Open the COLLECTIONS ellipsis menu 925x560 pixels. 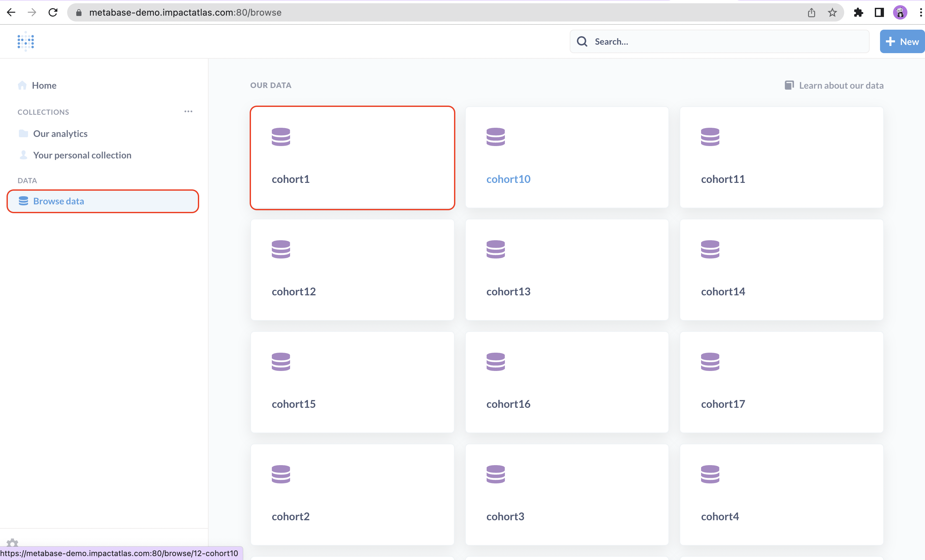188,111
